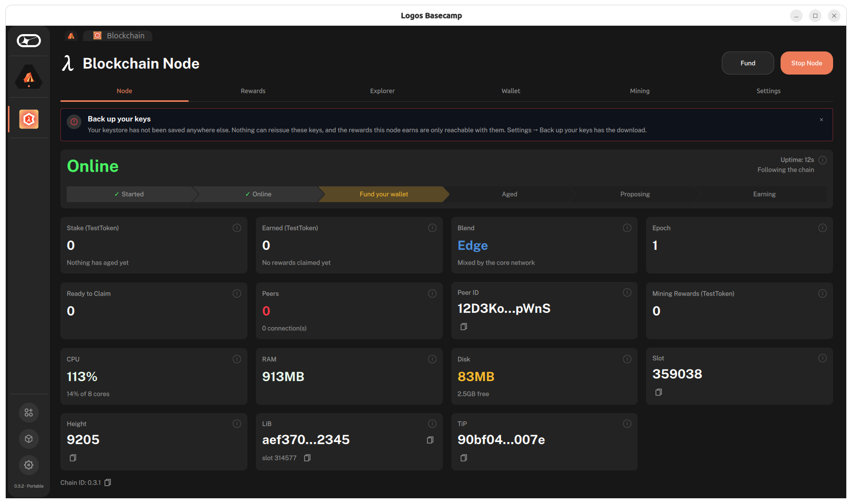The width and height of the screenshot is (852, 504).
Task: Open the Blockchain module icon in sidebar
Action: [x=29, y=119]
